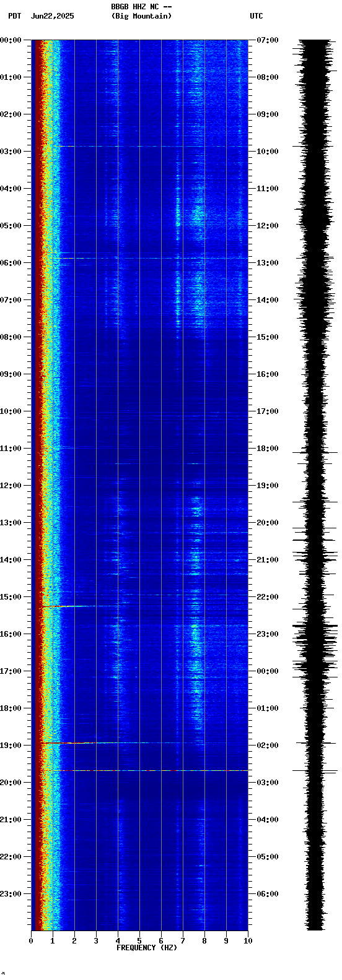Select the '06:00' label on PDT axis
This screenshot has height=980, width=342.
click(11, 263)
